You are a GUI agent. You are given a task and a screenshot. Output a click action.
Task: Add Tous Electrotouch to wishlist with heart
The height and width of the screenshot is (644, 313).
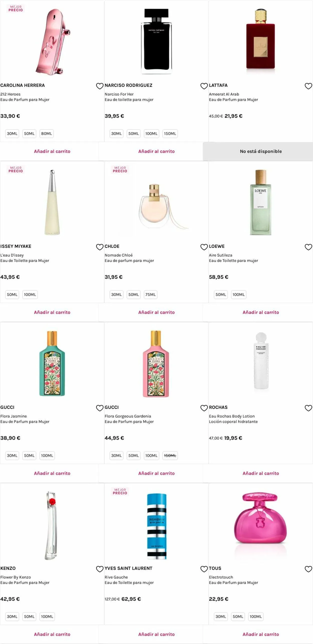point(308,569)
